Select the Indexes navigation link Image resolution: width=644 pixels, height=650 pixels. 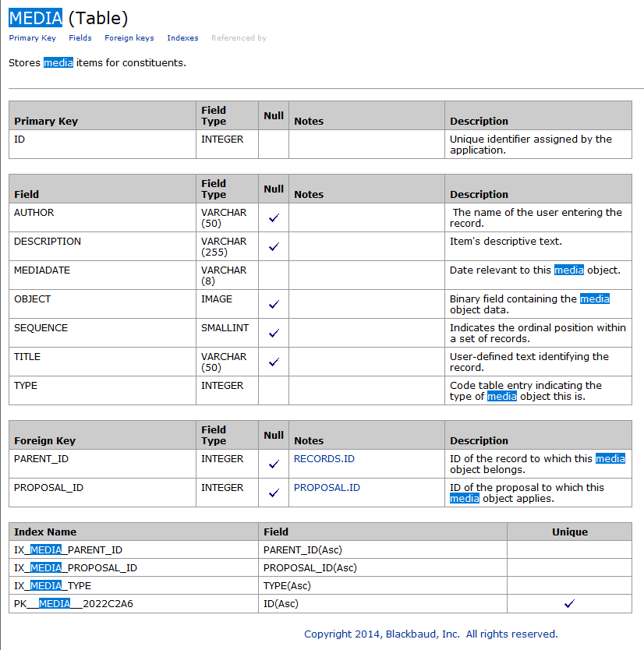click(182, 37)
